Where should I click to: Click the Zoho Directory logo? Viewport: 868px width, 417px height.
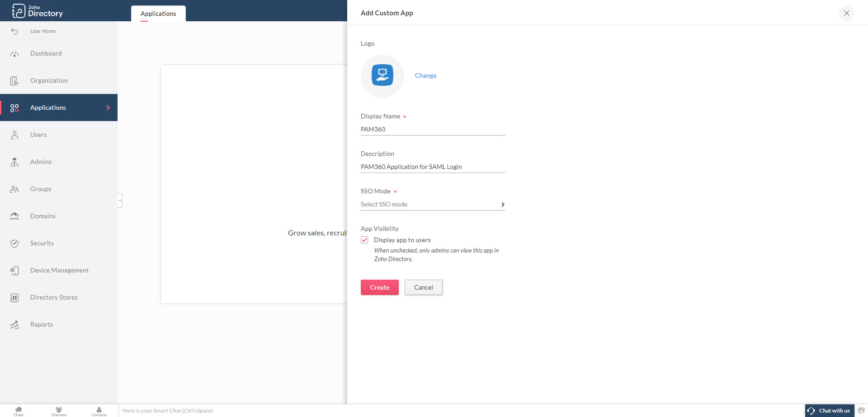[38, 11]
